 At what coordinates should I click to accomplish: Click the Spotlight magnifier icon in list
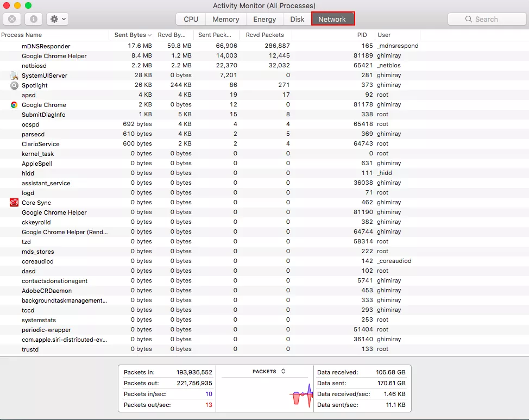[x=14, y=85]
